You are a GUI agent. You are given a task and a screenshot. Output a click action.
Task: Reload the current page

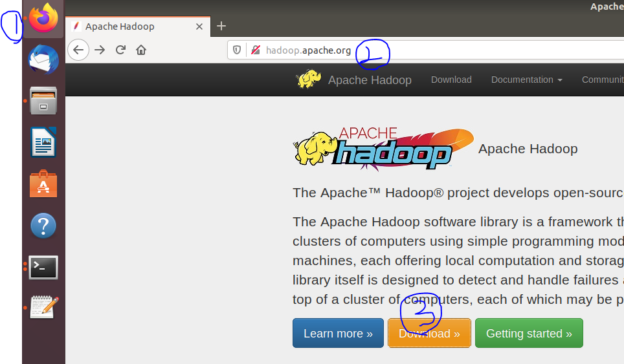pyautogui.click(x=120, y=50)
